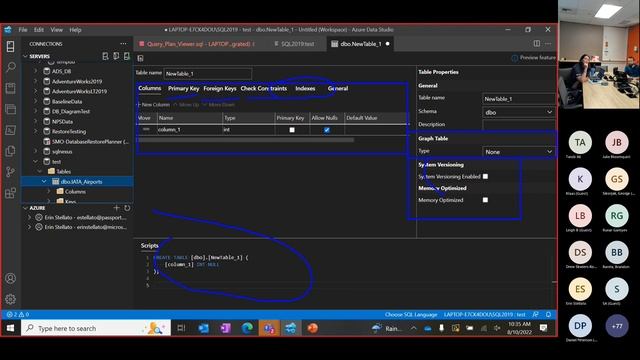Image resolution: width=640 pixels, height=360 pixels.
Task: Open notifications bell in status bar
Action: pos(549,314)
